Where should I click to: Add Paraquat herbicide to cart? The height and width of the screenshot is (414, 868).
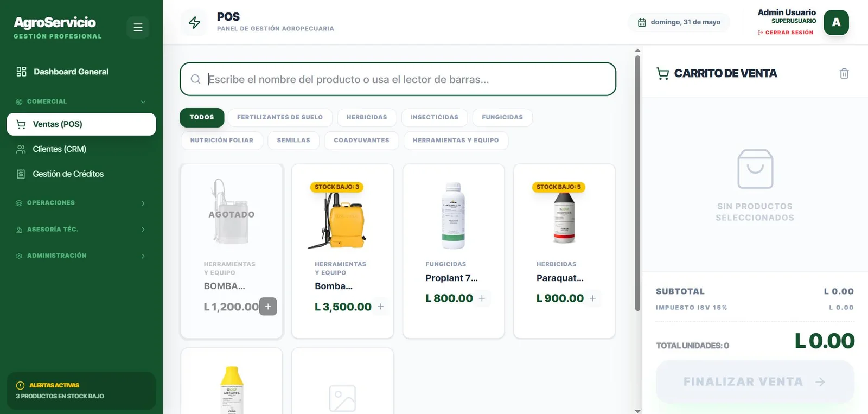[x=592, y=298]
